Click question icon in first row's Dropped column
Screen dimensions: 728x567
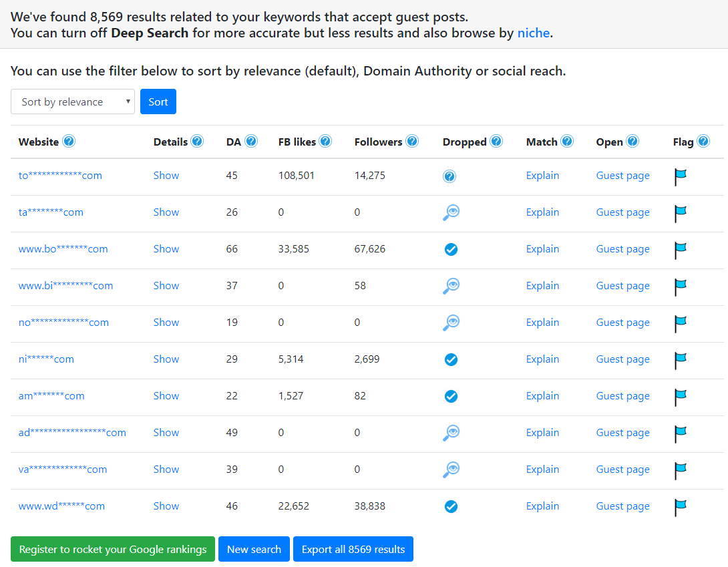(x=449, y=176)
